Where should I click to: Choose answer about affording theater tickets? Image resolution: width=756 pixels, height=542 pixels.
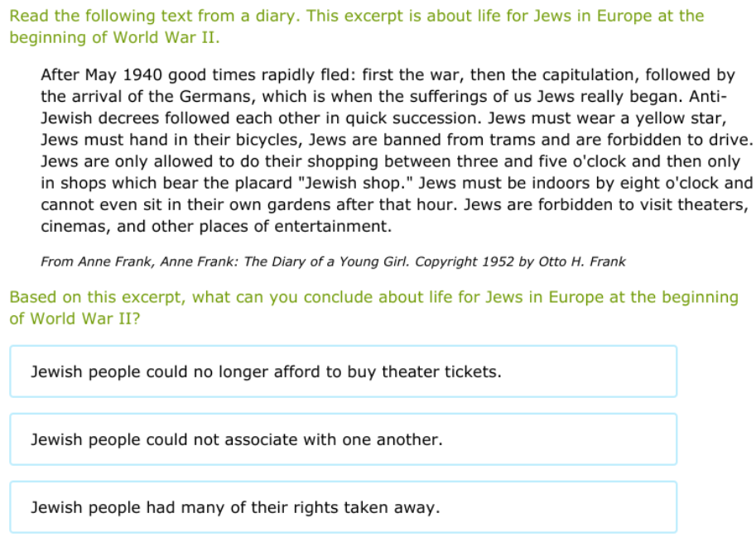(343, 372)
